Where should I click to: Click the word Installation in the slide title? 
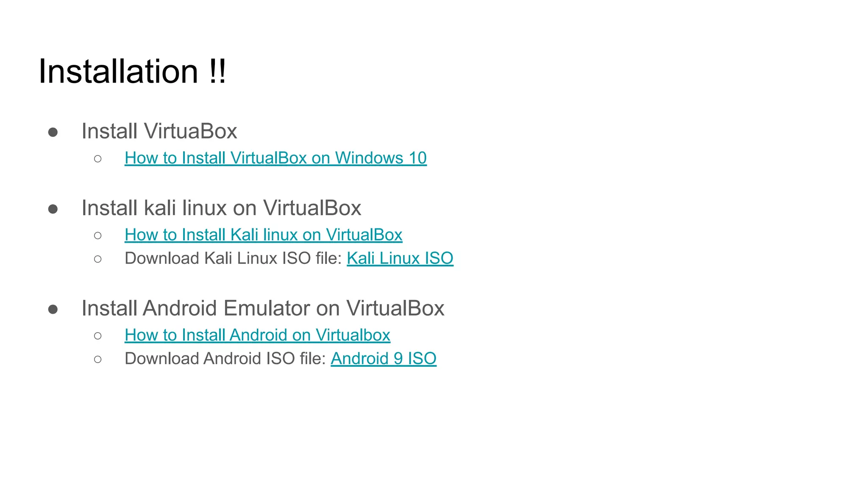(118, 71)
